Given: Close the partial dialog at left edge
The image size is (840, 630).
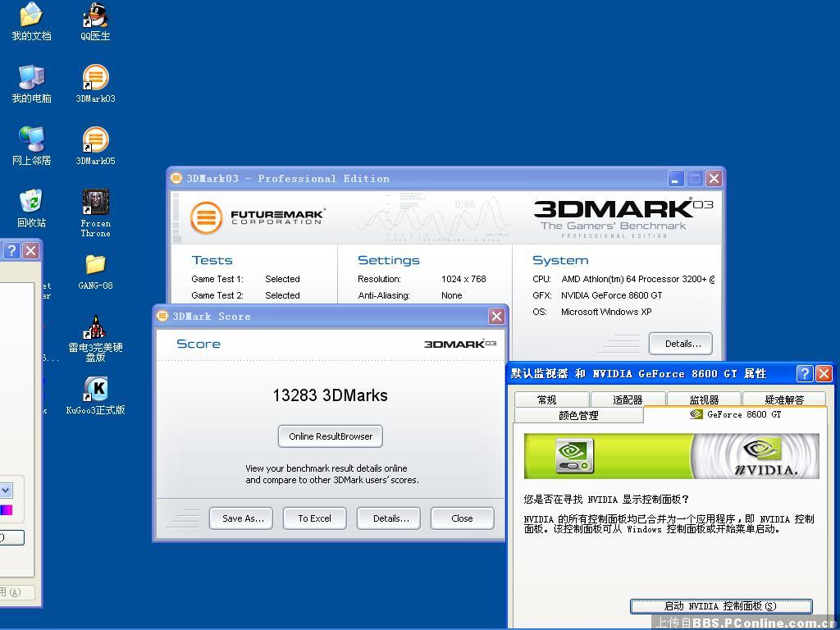Looking at the screenshot, I should [31, 250].
